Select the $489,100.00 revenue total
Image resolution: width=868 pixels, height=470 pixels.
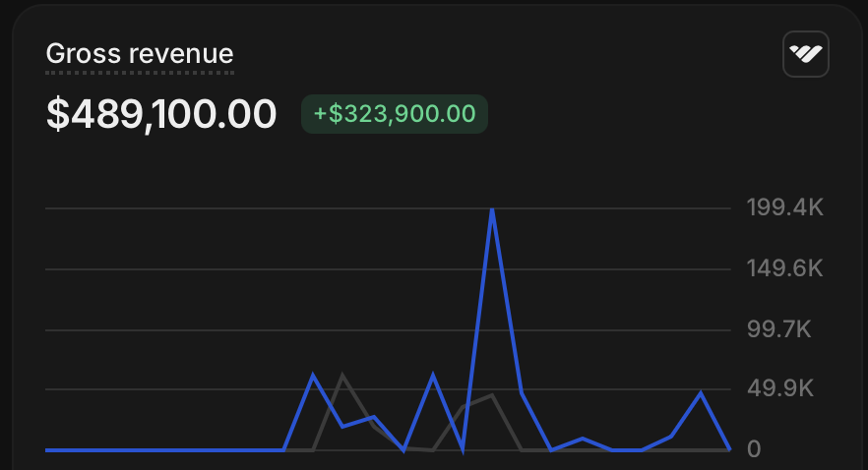[x=161, y=114]
